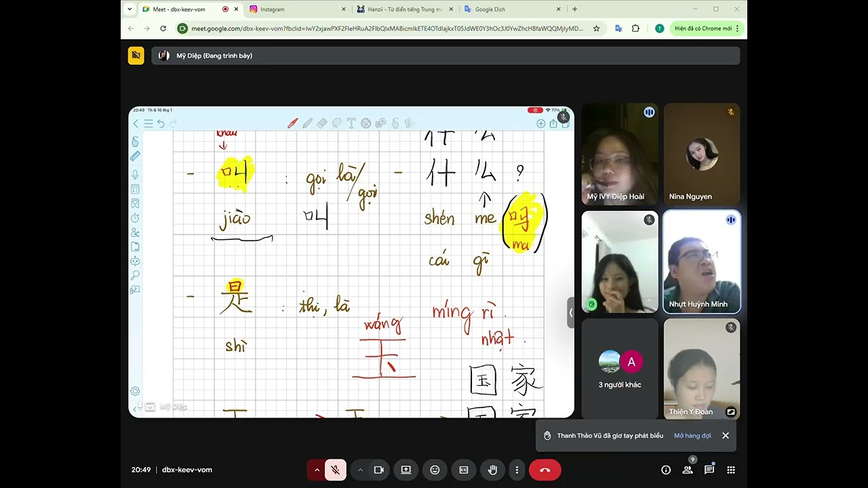This screenshot has height=488, width=868.
Task: Open the activities grid icon
Action: click(731, 470)
